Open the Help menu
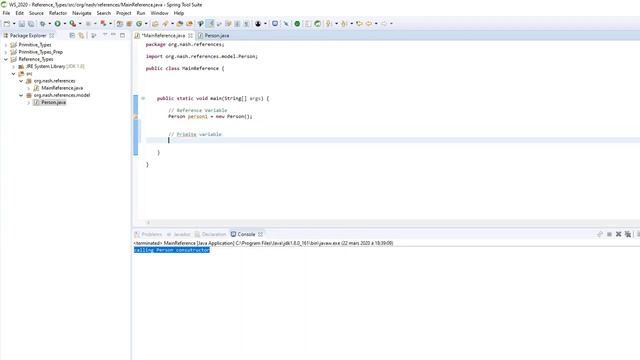Image resolution: width=640 pixels, height=360 pixels. 179,13
